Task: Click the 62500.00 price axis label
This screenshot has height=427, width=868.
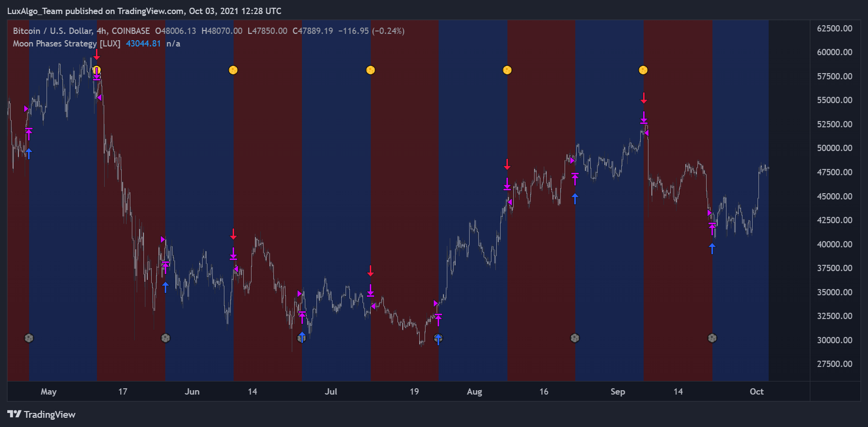Action: point(835,29)
